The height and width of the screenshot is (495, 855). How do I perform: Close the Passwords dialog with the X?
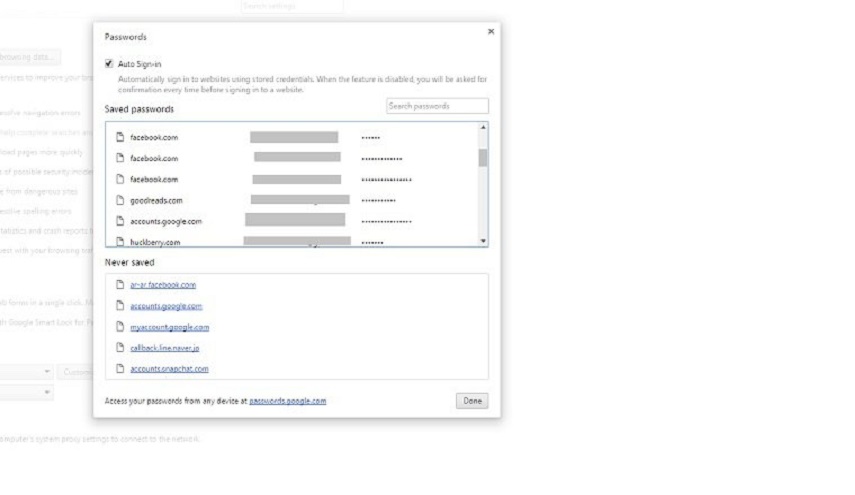point(490,32)
